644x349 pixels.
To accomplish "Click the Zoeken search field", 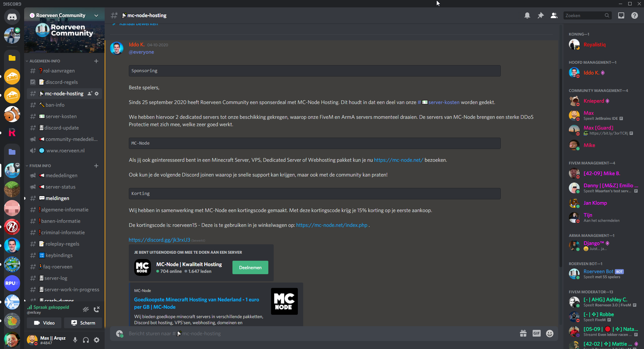I will click(x=584, y=15).
